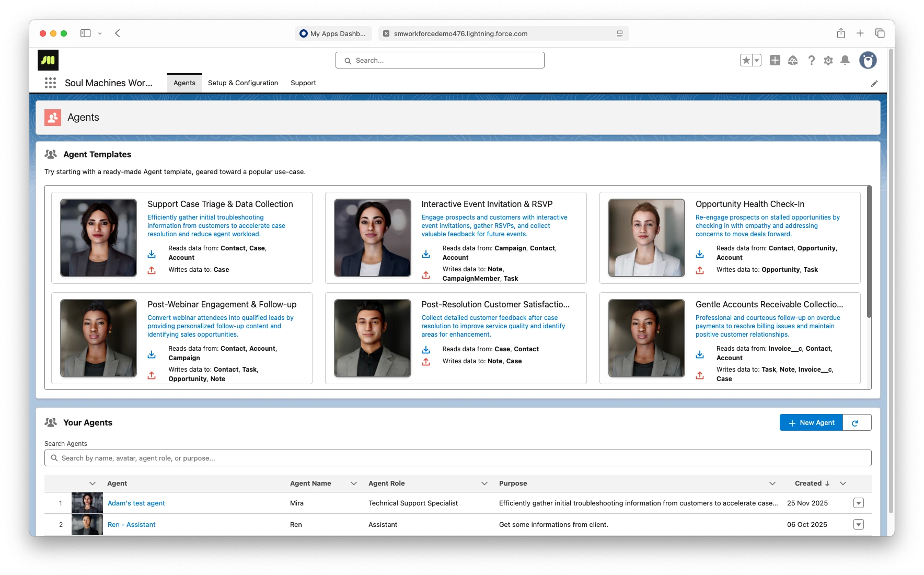Open Purpose column menu chevron
Viewport: 924px width, 575px height.
[x=772, y=484]
